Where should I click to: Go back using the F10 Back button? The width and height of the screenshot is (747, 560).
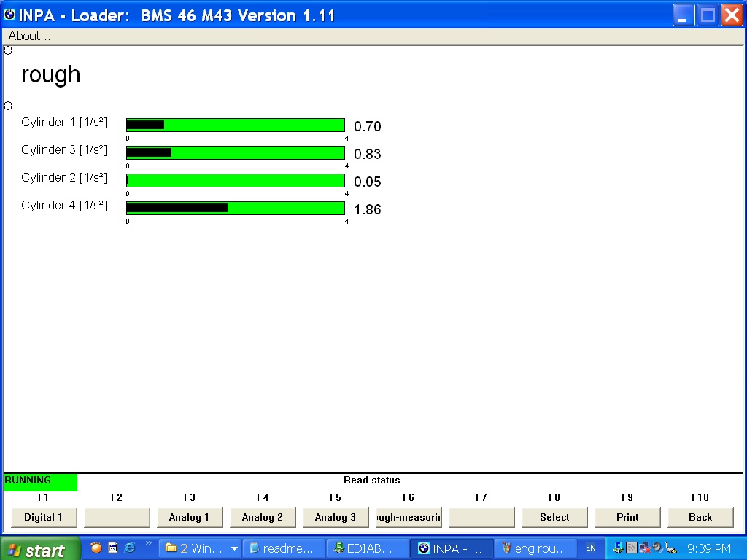[700, 517]
